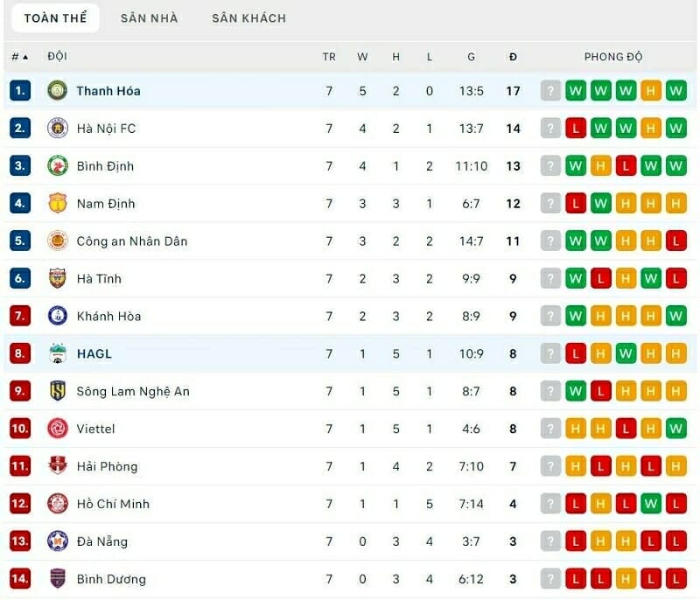Click Viettel's latest green W result
Image resolution: width=700 pixels, height=600 pixels.
(675, 429)
